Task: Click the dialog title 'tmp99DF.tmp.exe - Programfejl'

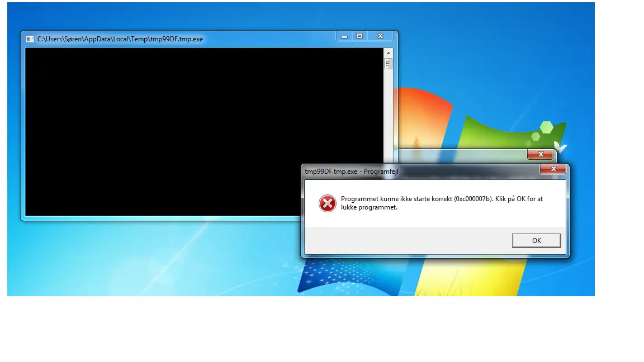Action: (x=352, y=172)
